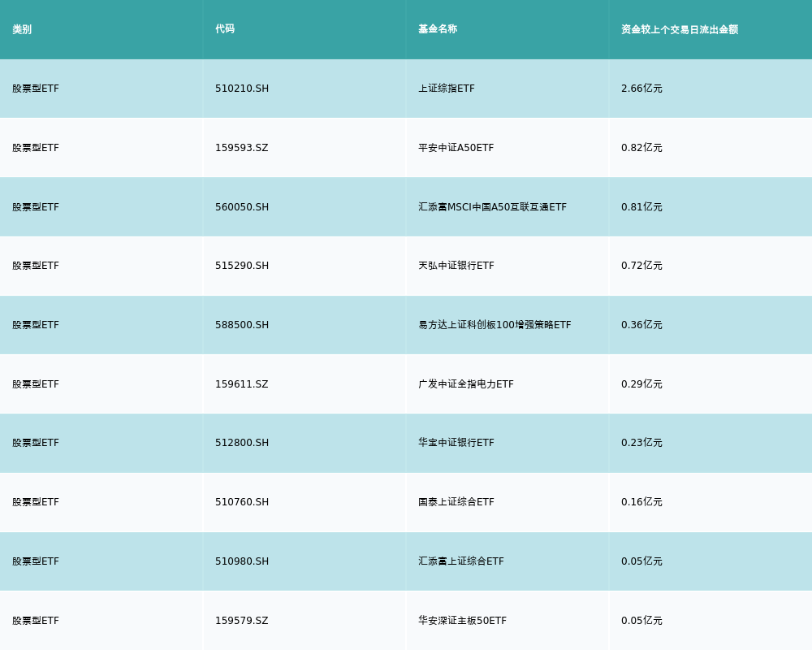Click 股票型ETF in the 159593.SZ row
This screenshot has height=650, width=812.
36,148
